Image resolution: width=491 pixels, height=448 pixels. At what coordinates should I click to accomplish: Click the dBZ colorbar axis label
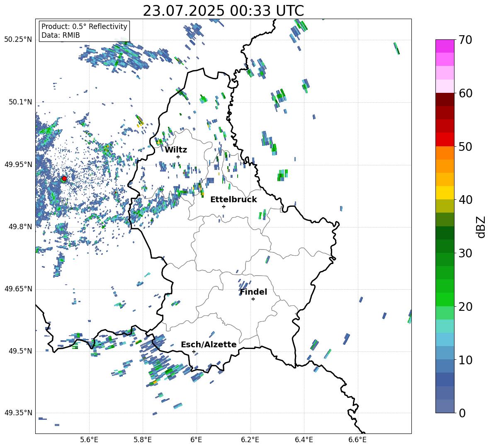coord(481,227)
